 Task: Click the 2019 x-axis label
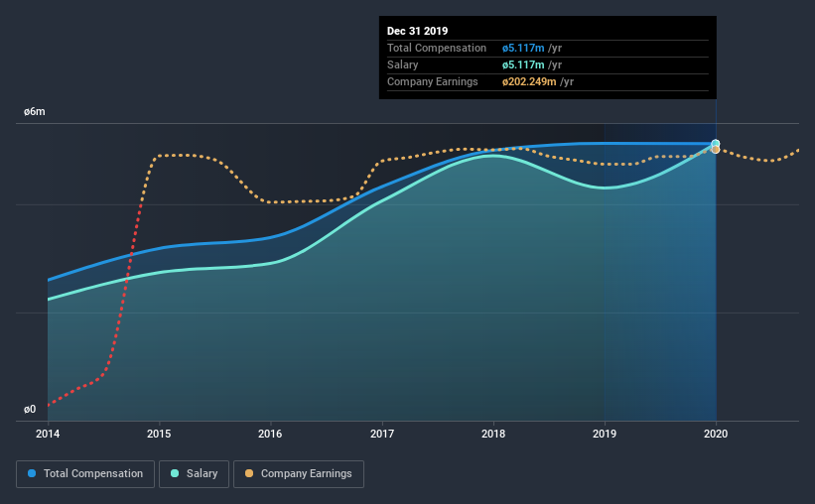pos(605,434)
